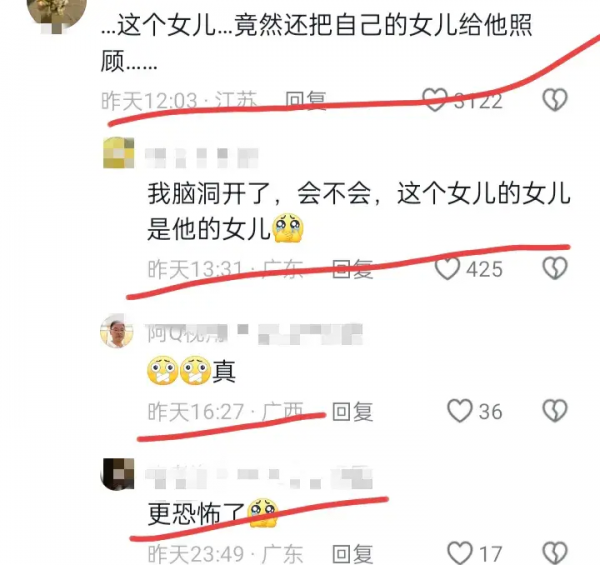
Task: Reply to the 12:03 comment from 江苏
Action: [306, 101]
